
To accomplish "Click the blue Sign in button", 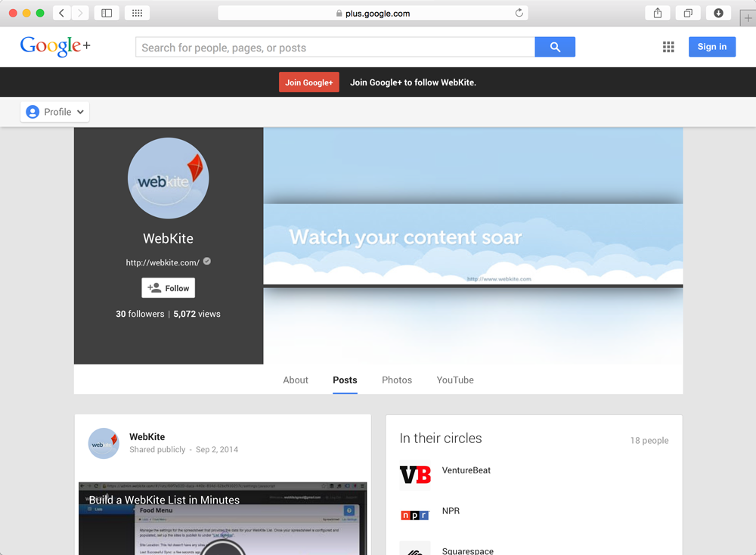I will click(711, 47).
